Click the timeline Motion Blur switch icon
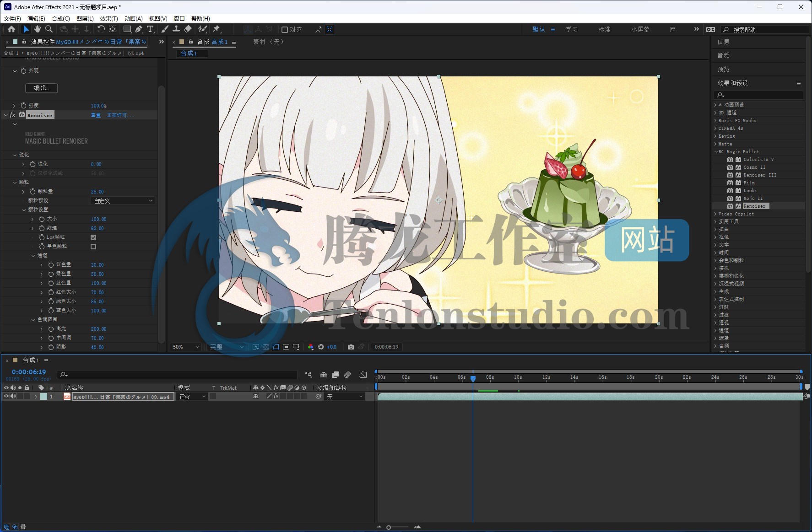 (347, 375)
